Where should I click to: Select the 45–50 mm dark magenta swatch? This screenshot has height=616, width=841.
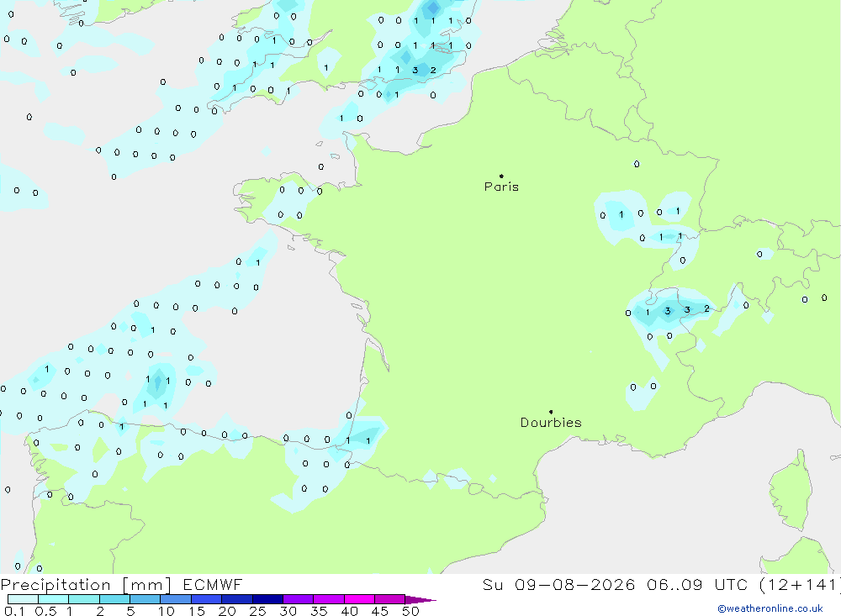click(389, 599)
